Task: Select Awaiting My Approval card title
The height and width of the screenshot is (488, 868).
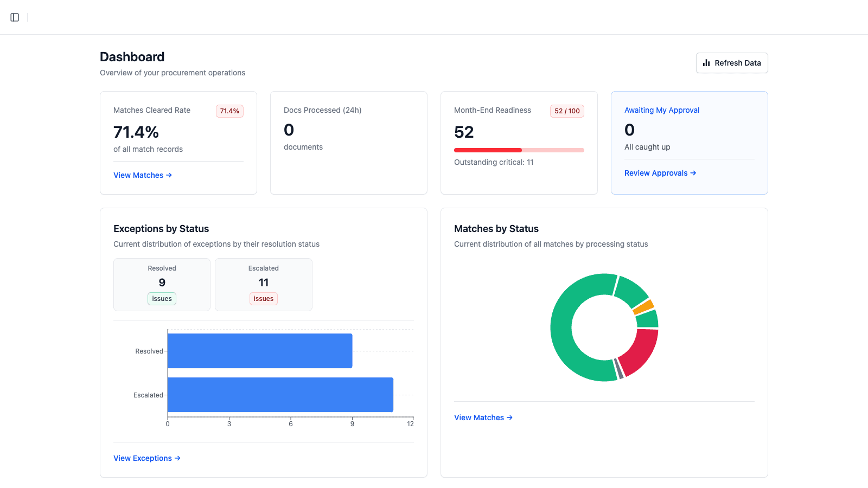Action: pyautogui.click(x=662, y=110)
